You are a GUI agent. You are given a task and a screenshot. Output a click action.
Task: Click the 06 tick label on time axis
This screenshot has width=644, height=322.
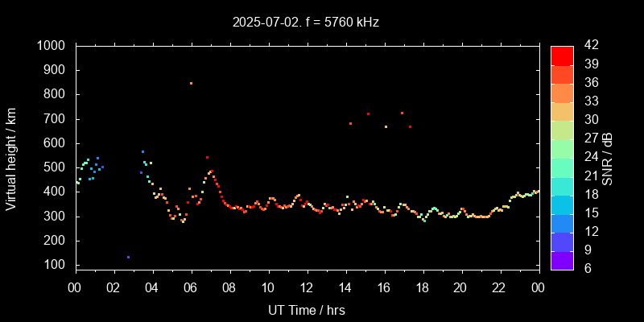click(x=191, y=287)
